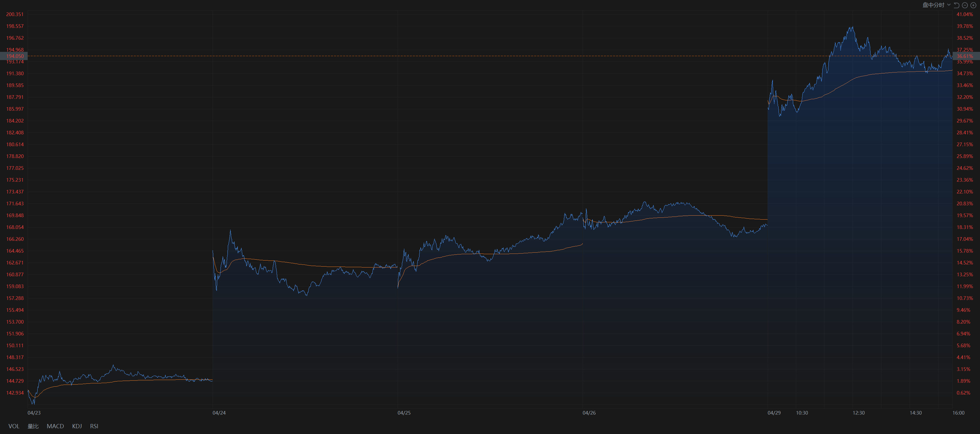Click the 04/23 date label
Viewport: 980px width, 434px height.
point(34,413)
